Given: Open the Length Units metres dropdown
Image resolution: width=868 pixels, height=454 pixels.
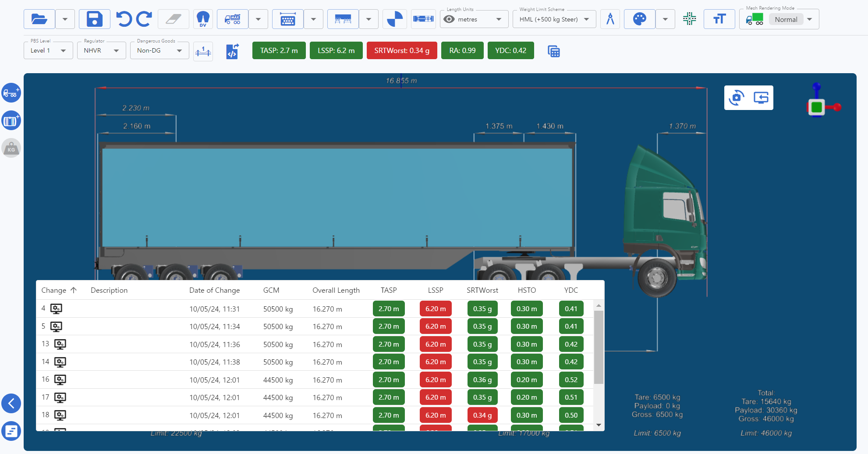Looking at the screenshot, I should pos(474,19).
